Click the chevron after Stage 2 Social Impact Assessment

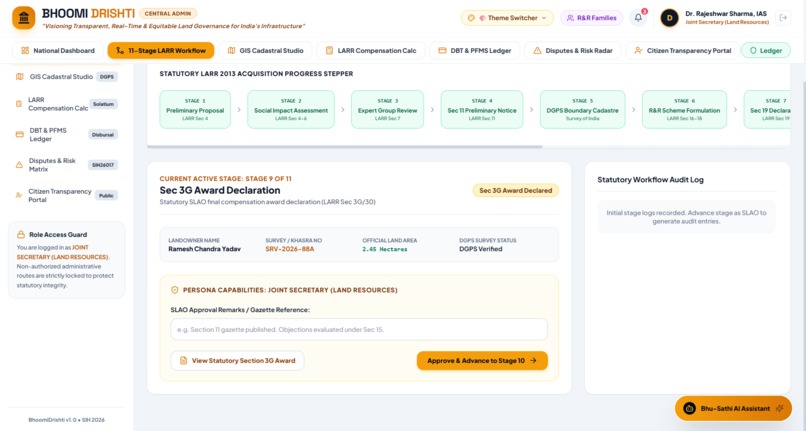(x=343, y=110)
